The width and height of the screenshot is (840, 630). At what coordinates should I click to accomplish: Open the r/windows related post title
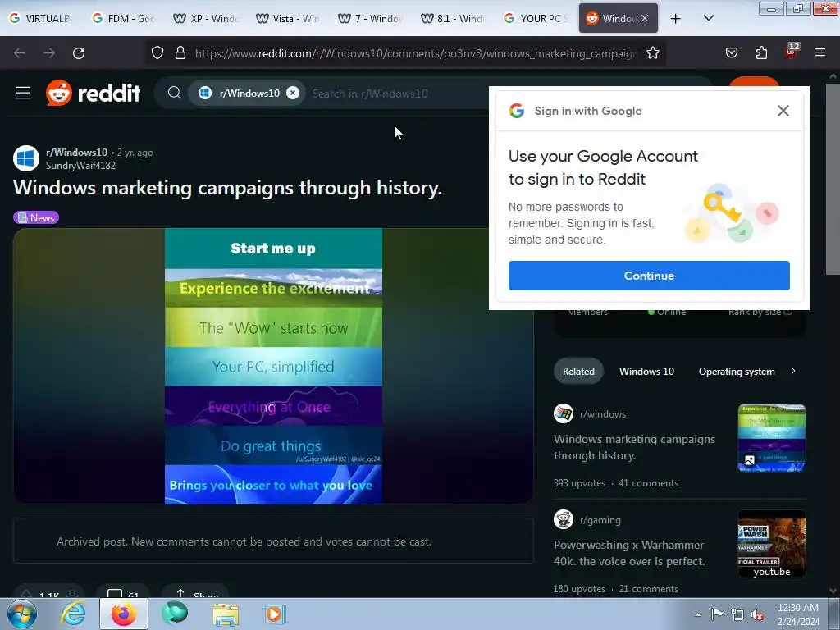click(634, 447)
